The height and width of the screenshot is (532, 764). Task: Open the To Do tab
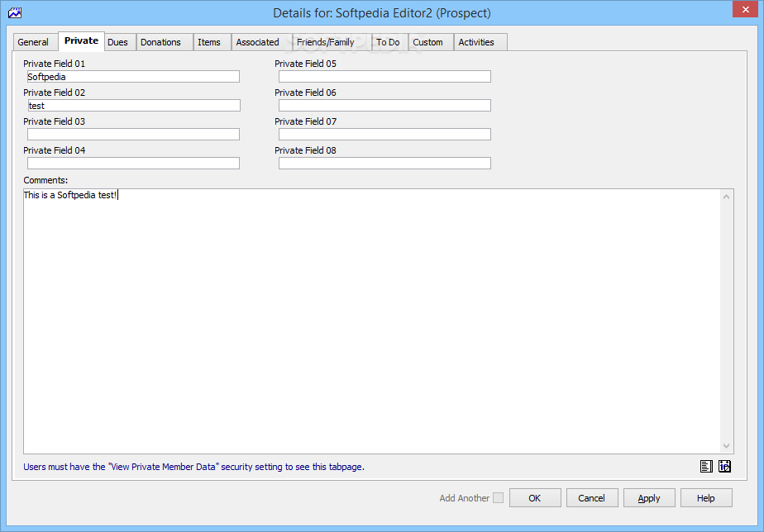pos(388,42)
